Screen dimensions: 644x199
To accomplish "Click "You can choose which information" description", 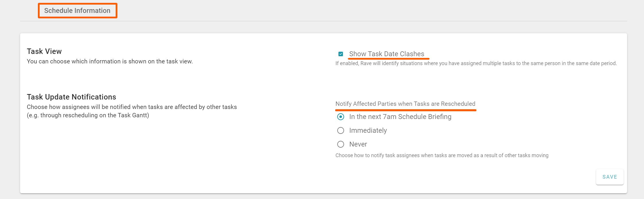I will [x=110, y=61].
